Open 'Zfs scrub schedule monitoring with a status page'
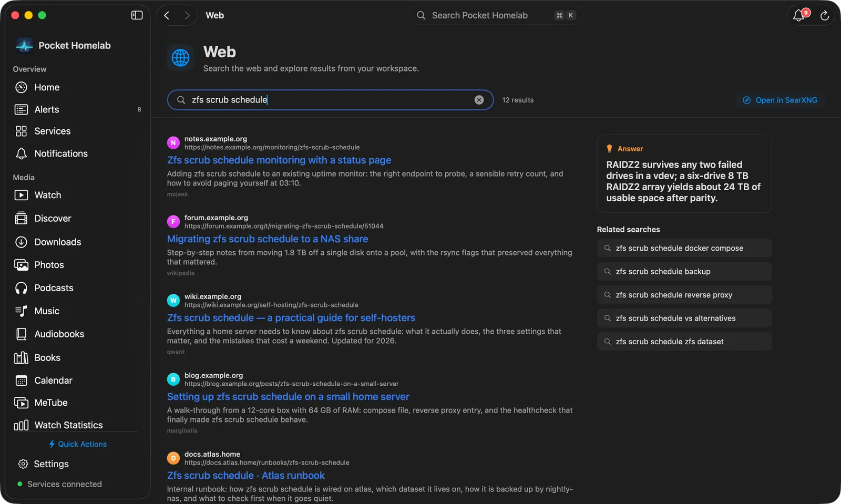This screenshot has width=841, height=504. 279,160
